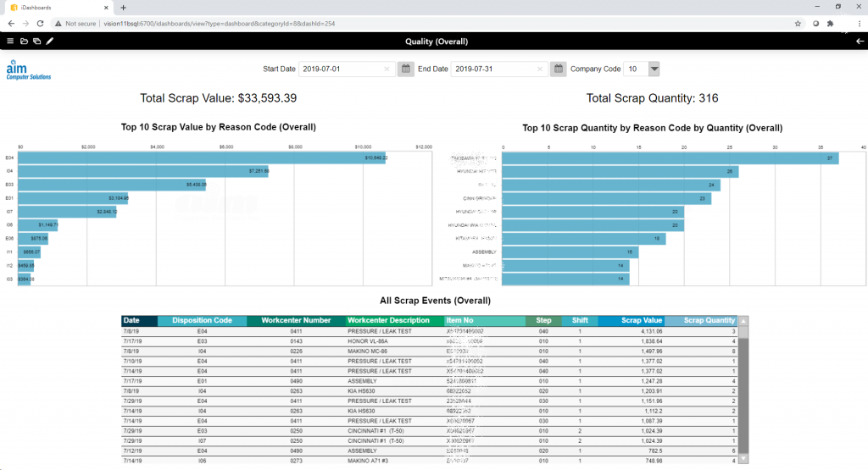Select the E03 bar in scrap value chart
This screenshot has height=470, width=868.
[112, 185]
